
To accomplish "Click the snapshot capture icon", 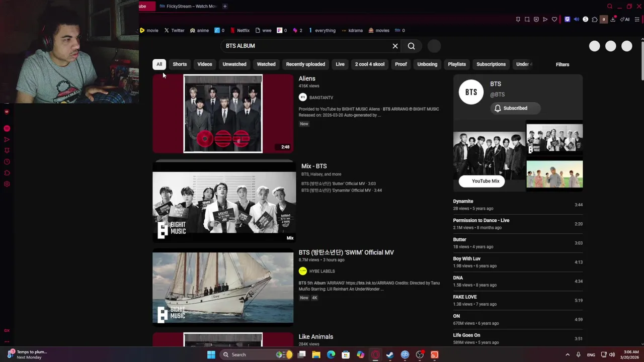I will click(527, 19).
